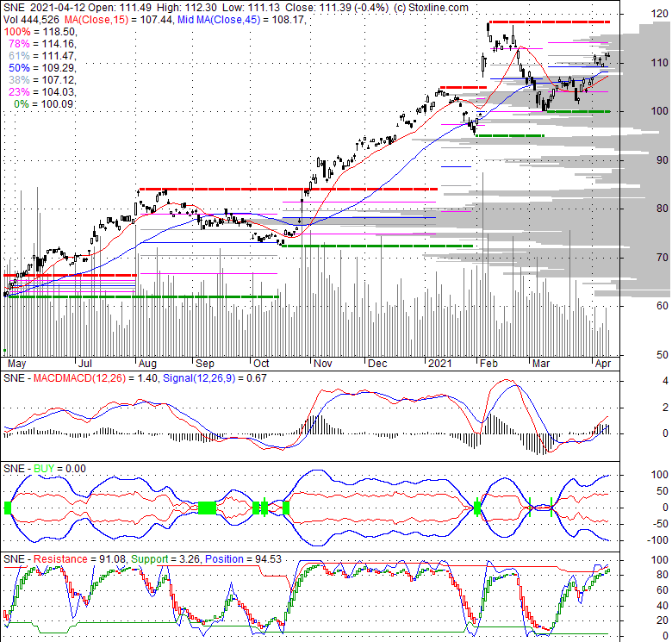Click the 60 price axis label
The height and width of the screenshot is (642, 672).
click(663, 306)
